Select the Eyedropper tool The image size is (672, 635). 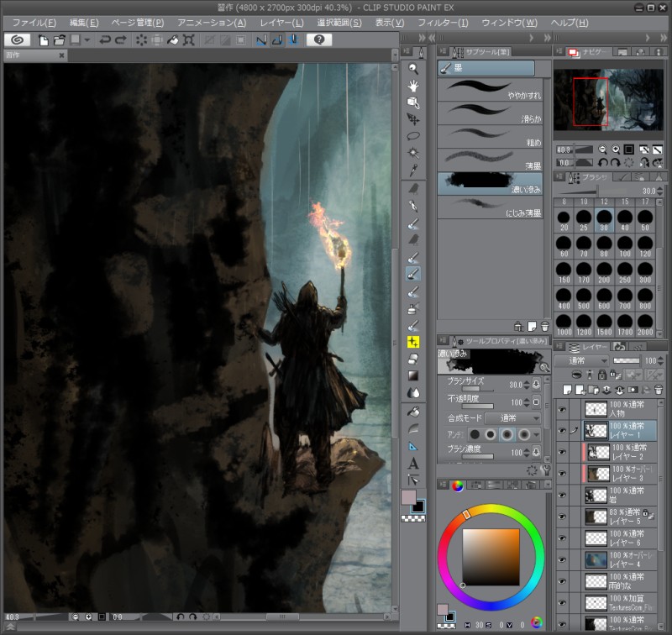pyautogui.click(x=413, y=170)
